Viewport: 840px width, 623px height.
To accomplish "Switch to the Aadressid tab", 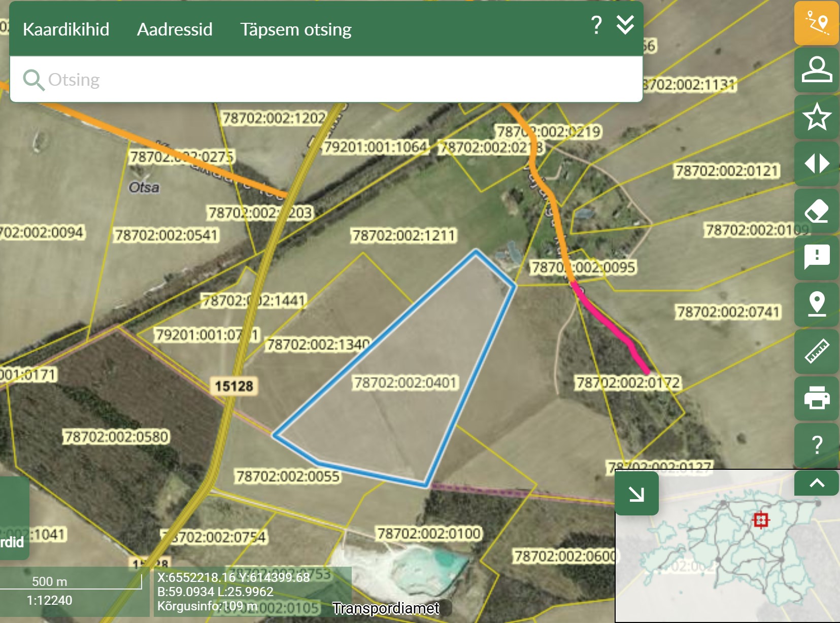I will 175,29.
